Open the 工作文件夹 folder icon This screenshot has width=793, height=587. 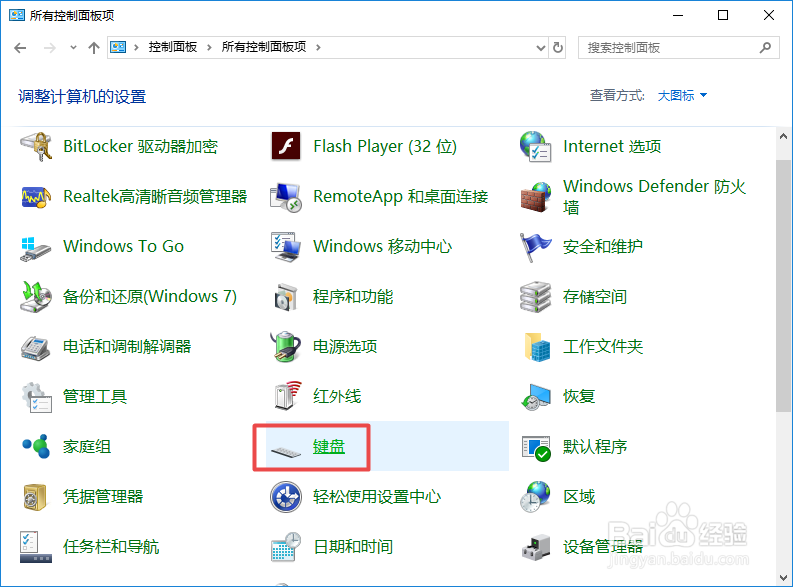pyautogui.click(x=538, y=347)
